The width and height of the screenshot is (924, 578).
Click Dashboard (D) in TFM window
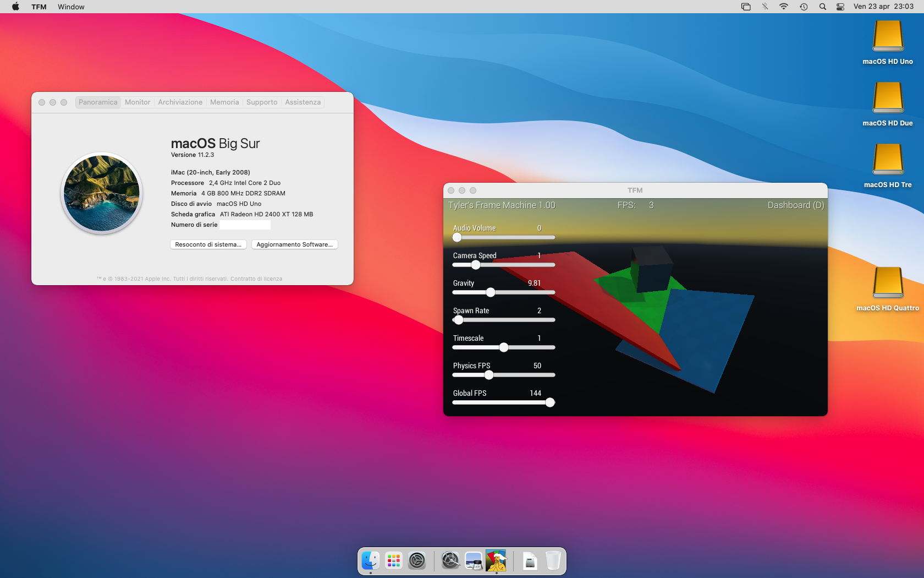click(796, 205)
